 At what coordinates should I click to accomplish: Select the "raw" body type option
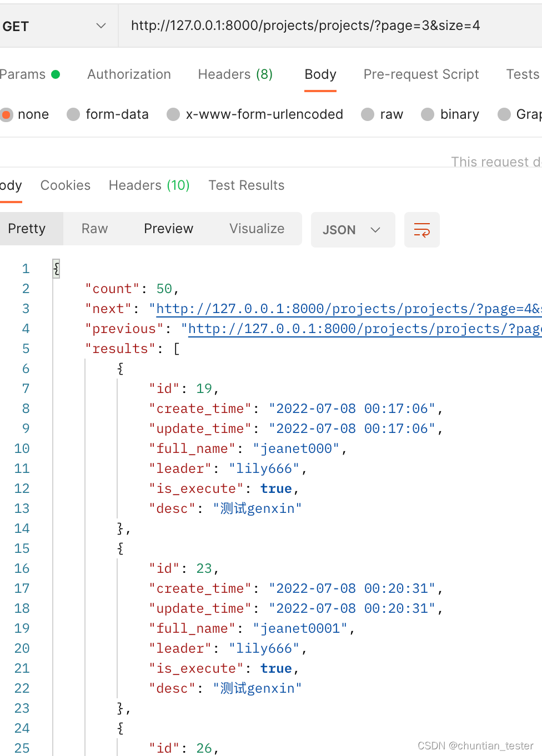(368, 114)
